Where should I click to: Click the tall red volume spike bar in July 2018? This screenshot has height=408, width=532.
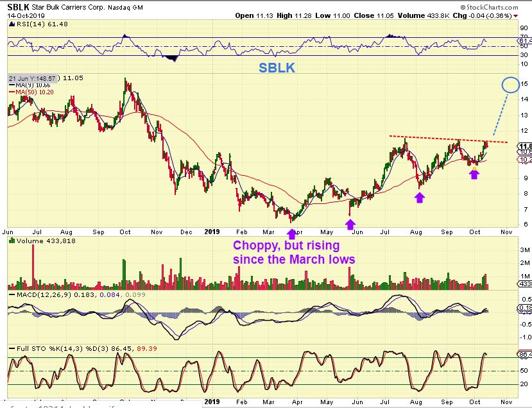point(33,267)
